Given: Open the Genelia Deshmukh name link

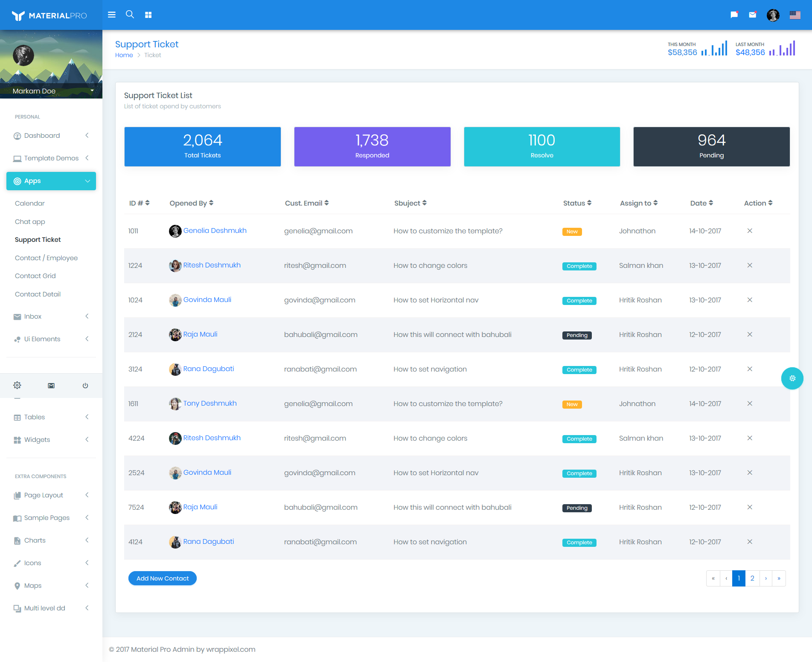Looking at the screenshot, I should tap(215, 231).
